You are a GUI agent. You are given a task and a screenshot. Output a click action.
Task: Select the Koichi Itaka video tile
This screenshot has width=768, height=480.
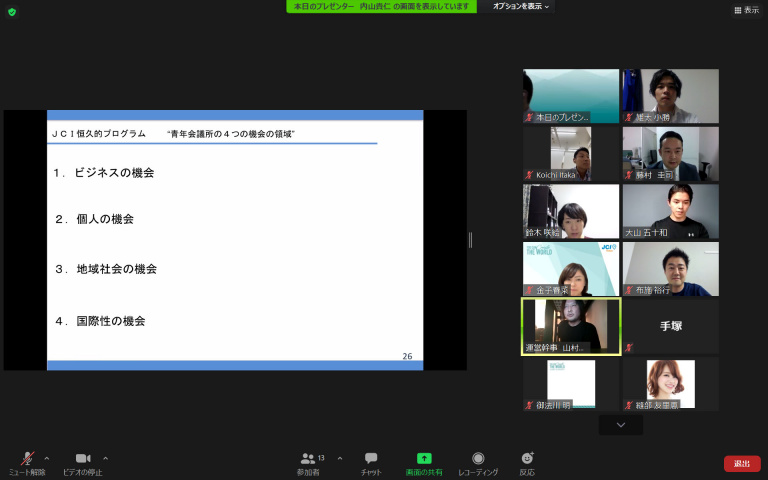[x=570, y=154]
